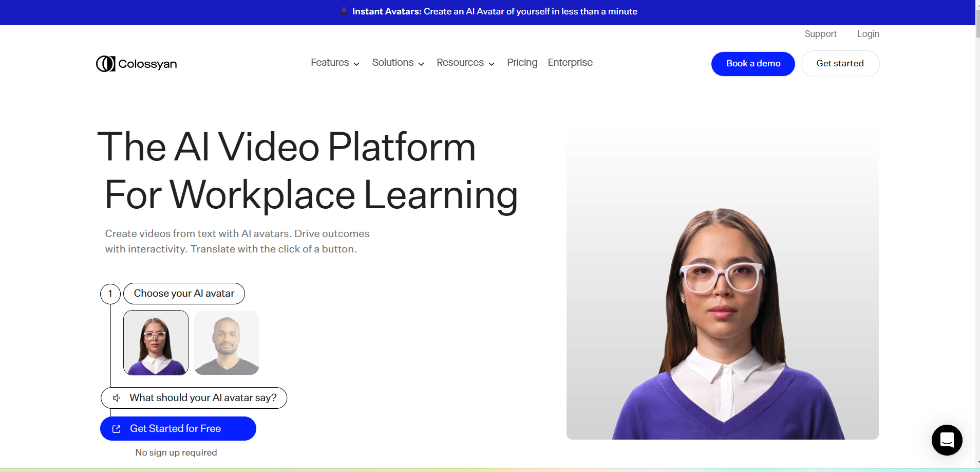This screenshot has width=980, height=472.
Task: Expand the Solutions dropdown menu
Action: click(x=398, y=63)
